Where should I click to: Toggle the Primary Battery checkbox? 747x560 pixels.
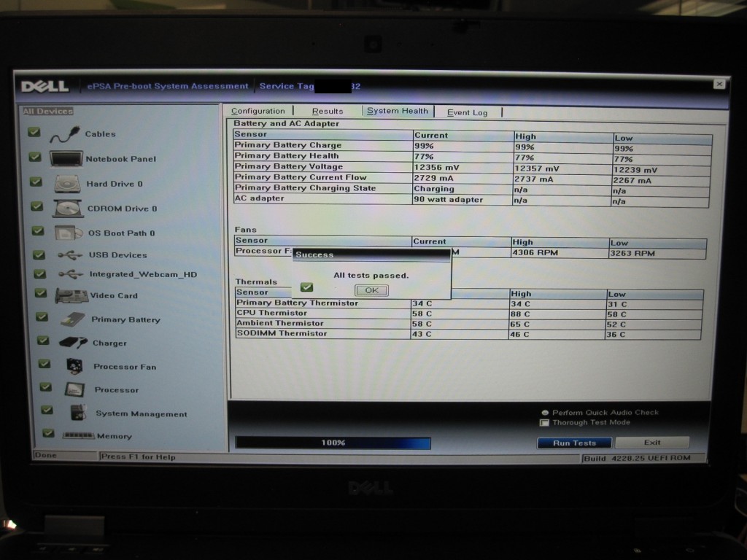point(42,316)
